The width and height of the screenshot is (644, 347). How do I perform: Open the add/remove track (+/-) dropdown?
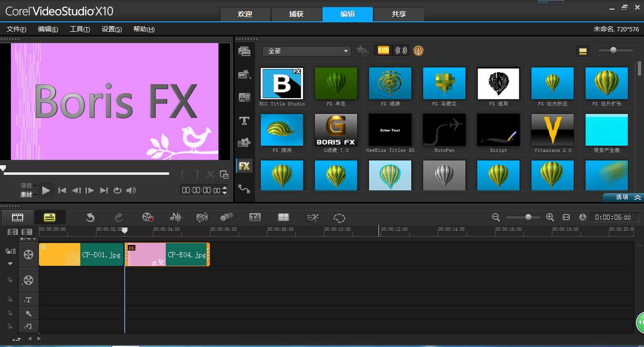28,239
